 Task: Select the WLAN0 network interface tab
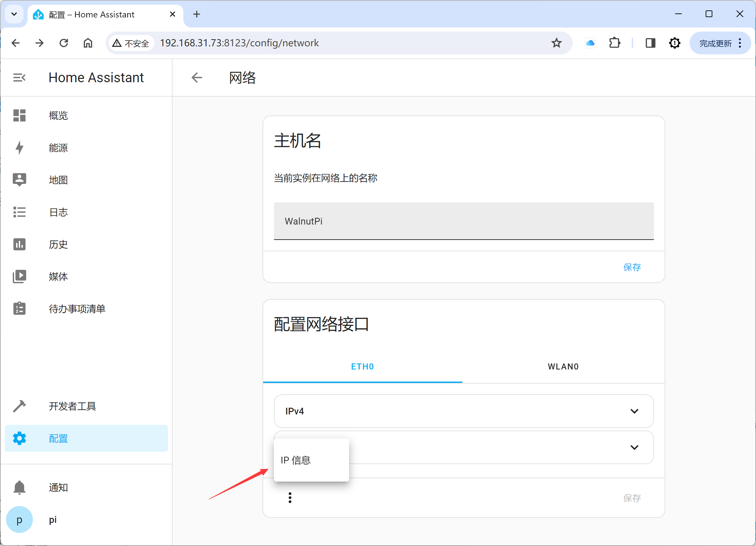pos(564,366)
